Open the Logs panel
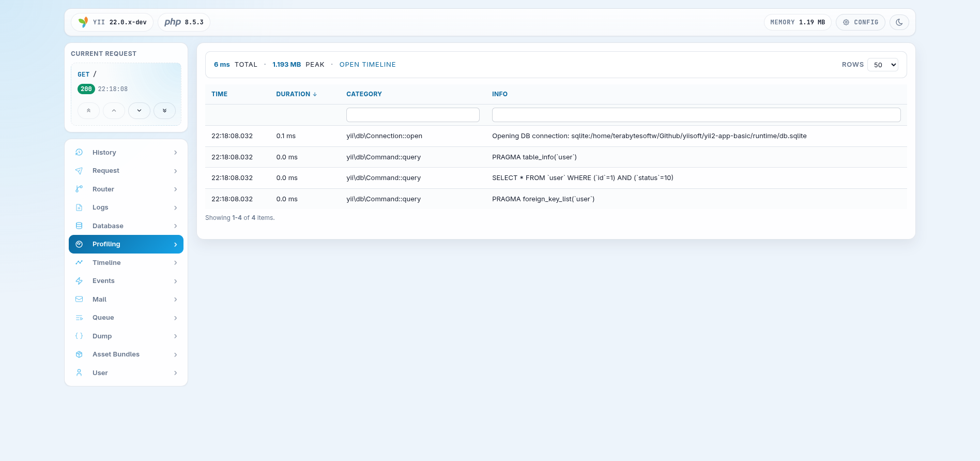This screenshot has height=461, width=980. click(126, 207)
